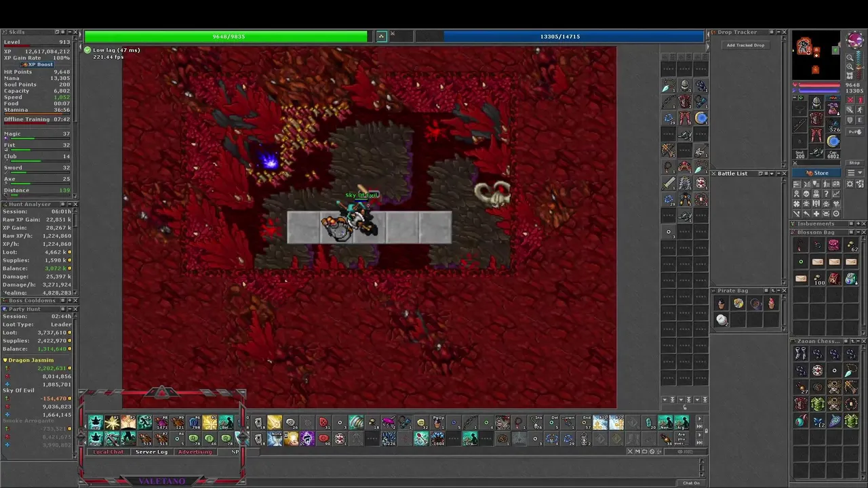Open the pink backpack equipment slot
The height and width of the screenshot is (488, 868).
[x=833, y=109]
